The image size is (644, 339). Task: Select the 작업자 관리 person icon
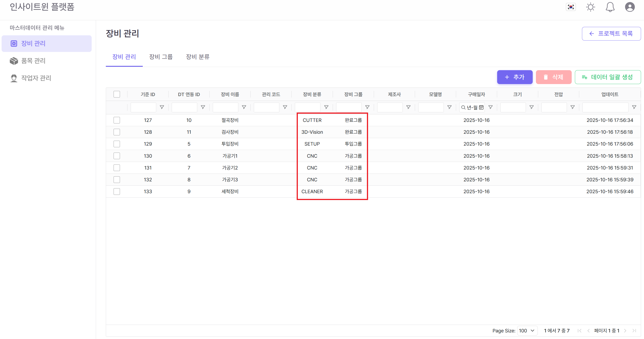click(13, 78)
